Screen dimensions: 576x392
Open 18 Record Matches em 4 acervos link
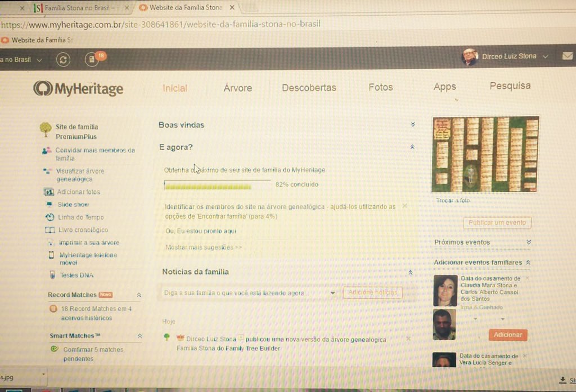click(96, 313)
